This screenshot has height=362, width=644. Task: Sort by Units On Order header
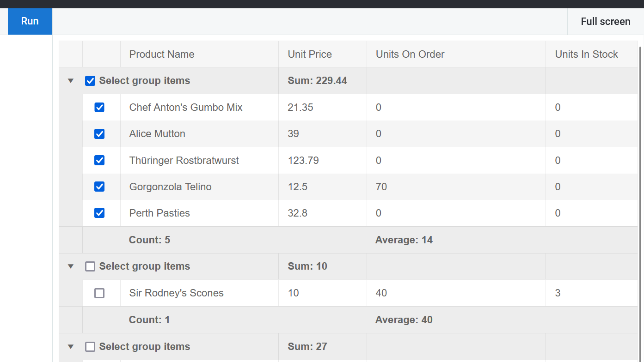410,54
